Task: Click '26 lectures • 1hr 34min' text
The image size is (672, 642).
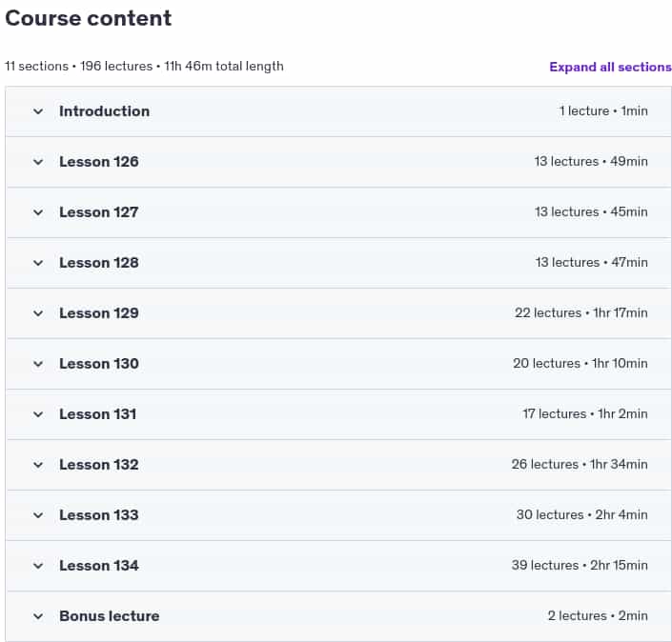Action: tap(580, 465)
